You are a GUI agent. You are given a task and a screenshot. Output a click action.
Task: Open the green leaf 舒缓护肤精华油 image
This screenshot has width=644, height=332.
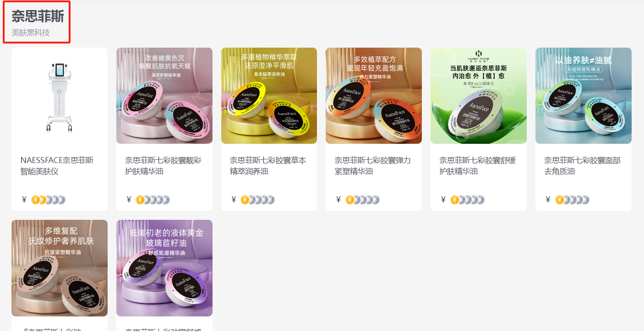(479, 96)
